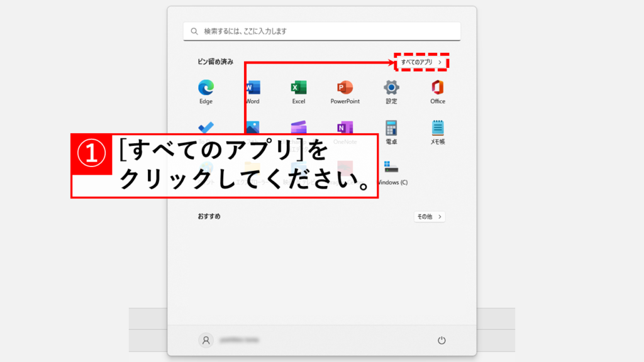Screen dimensions: 644x362
Task: Open the user account avatar
Action: click(x=206, y=340)
